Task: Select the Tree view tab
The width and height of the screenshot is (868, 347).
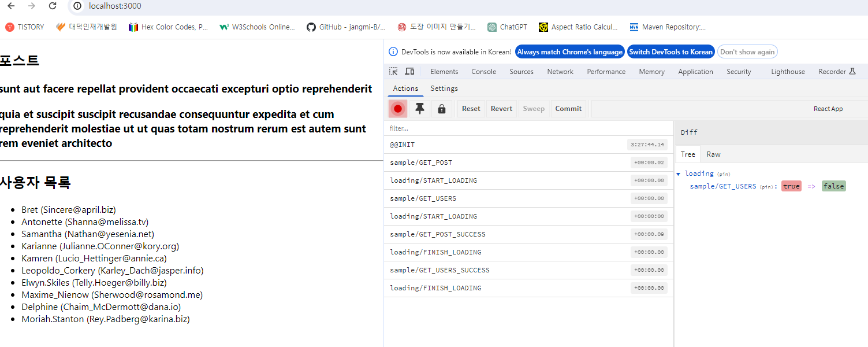Action: pos(688,154)
